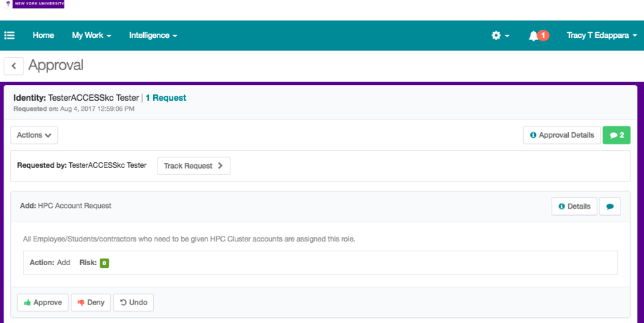Screen dimensions: 644x323
Task: Click the risk score badge
Action: coord(104,263)
